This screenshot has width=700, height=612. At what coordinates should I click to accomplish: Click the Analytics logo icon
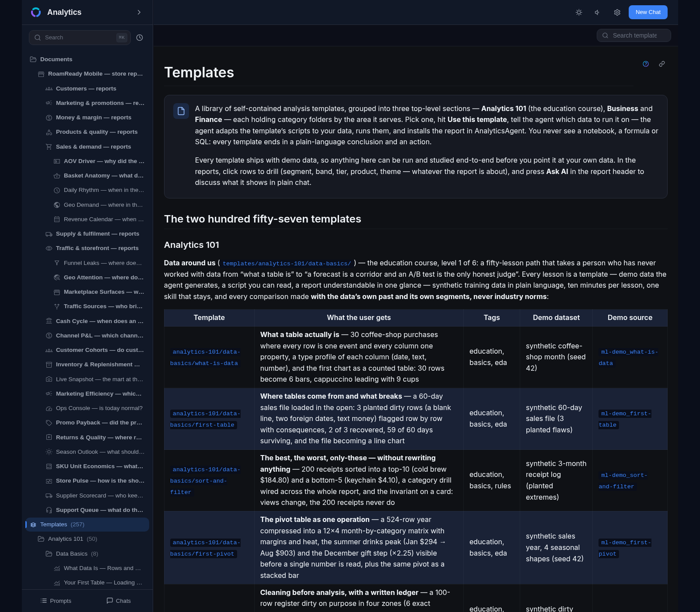tap(36, 12)
